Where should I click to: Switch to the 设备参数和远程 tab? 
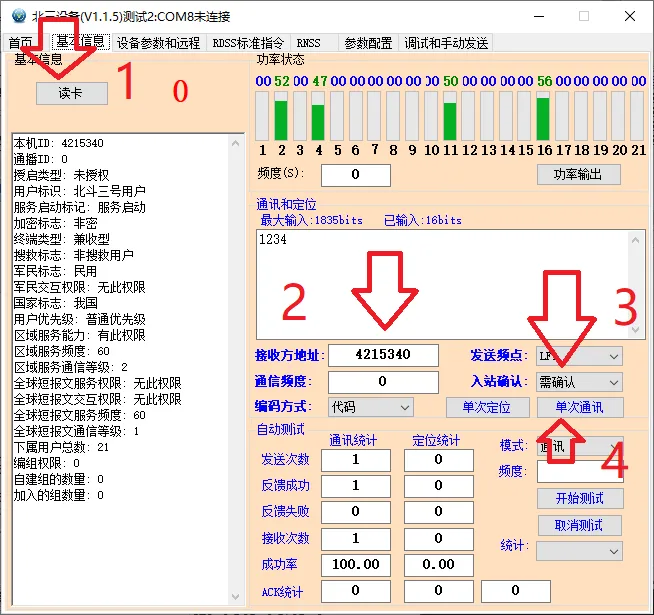[158, 43]
